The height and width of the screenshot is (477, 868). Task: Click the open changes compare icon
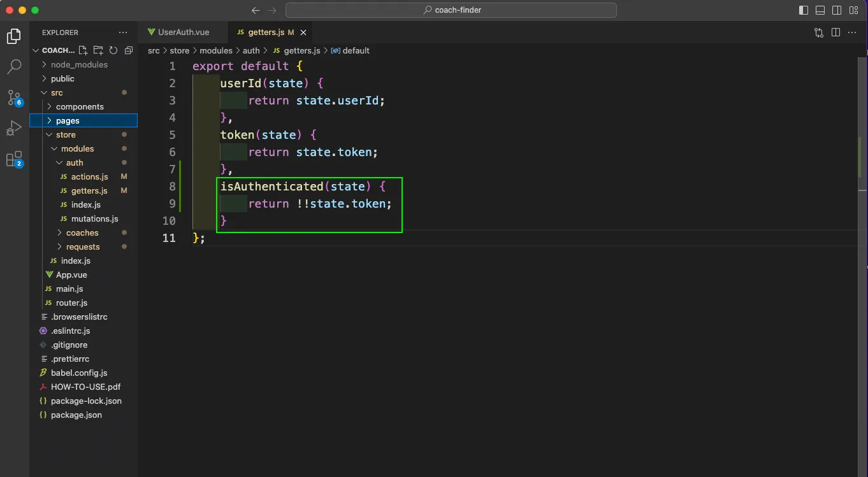(819, 32)
